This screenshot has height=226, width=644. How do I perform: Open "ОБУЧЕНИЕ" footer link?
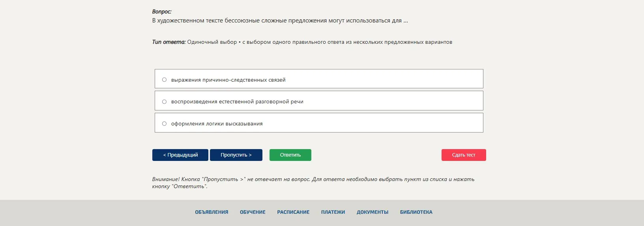pyautogui.click(x=253, y=212)
